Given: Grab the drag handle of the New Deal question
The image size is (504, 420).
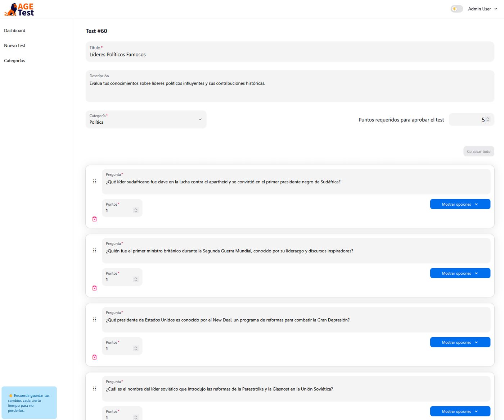Looking at the screenshot, I should click(x=95, y=320).
